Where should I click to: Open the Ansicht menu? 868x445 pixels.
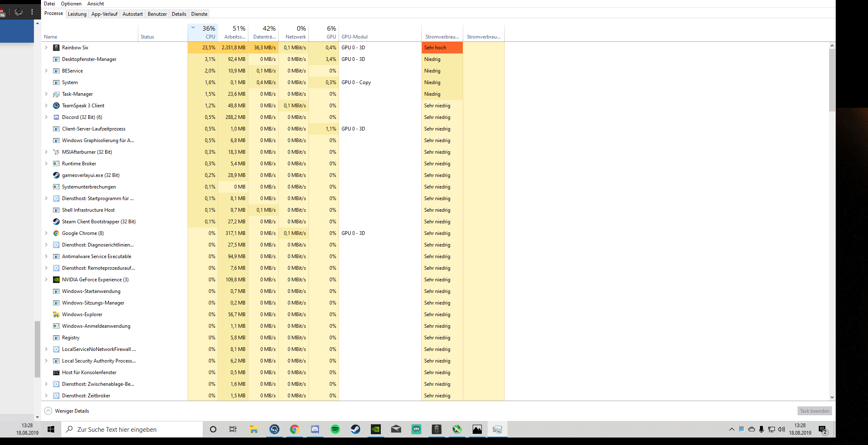click(x=96, y=4)
